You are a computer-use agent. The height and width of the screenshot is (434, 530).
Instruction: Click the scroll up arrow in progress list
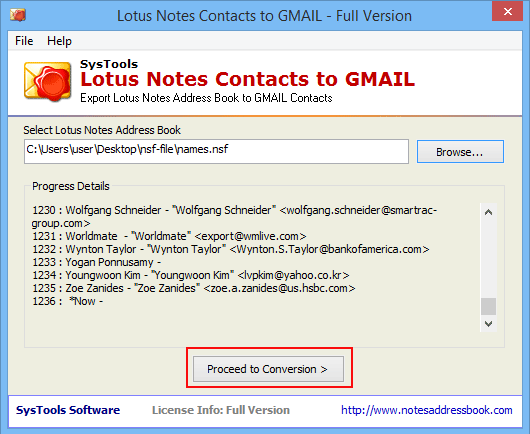pos(488,212)
